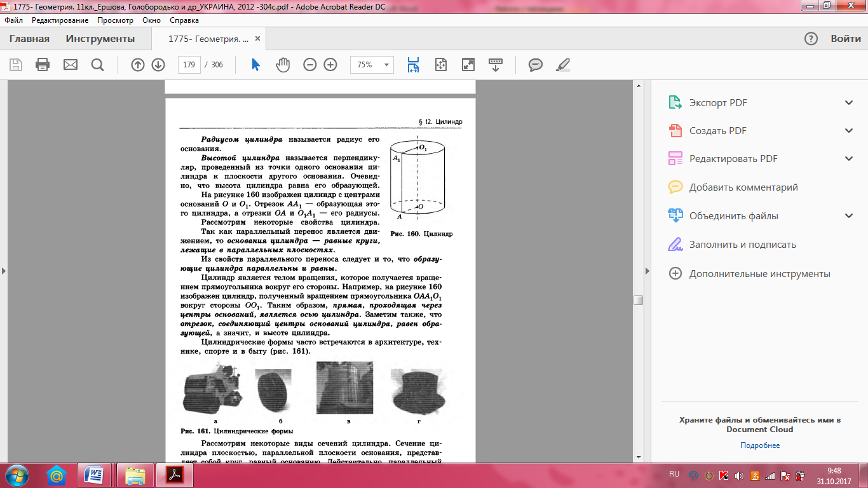Click the Print file icon
This screenshot has width=868, height=488.
(43, 65)
